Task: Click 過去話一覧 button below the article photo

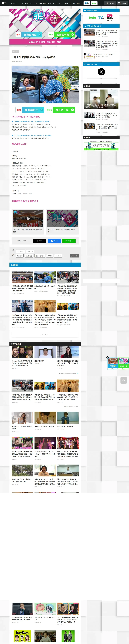Action: coord(61,110)
